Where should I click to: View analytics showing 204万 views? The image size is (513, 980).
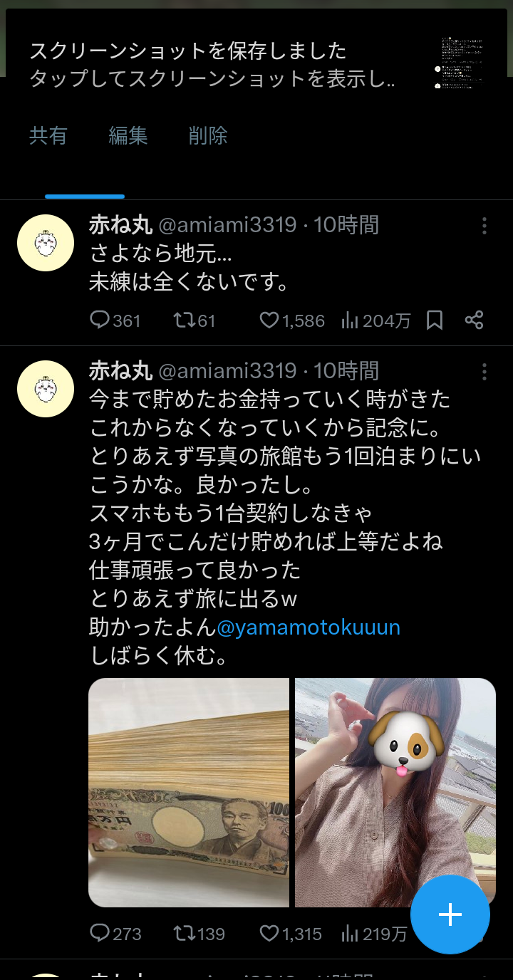(x=375, y=320)
